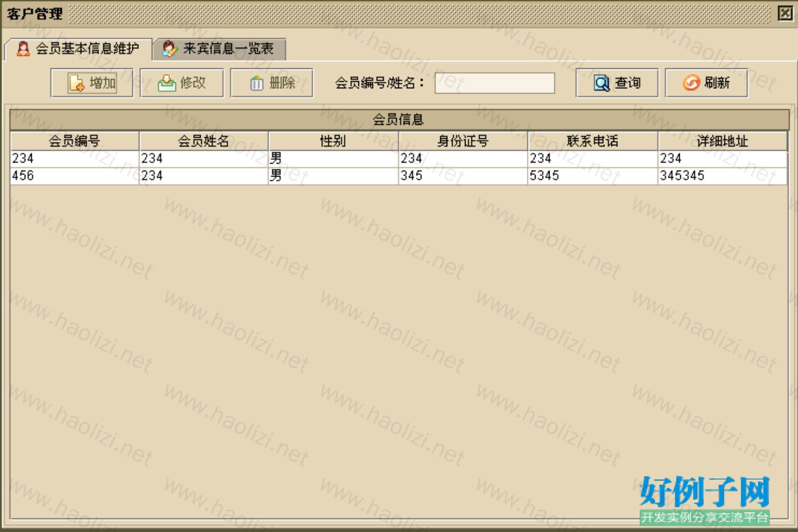Click the member icon on 会员基本信息维护 tab
The height and width of the screenshot is (532, 798).
[x=23, y=49]
